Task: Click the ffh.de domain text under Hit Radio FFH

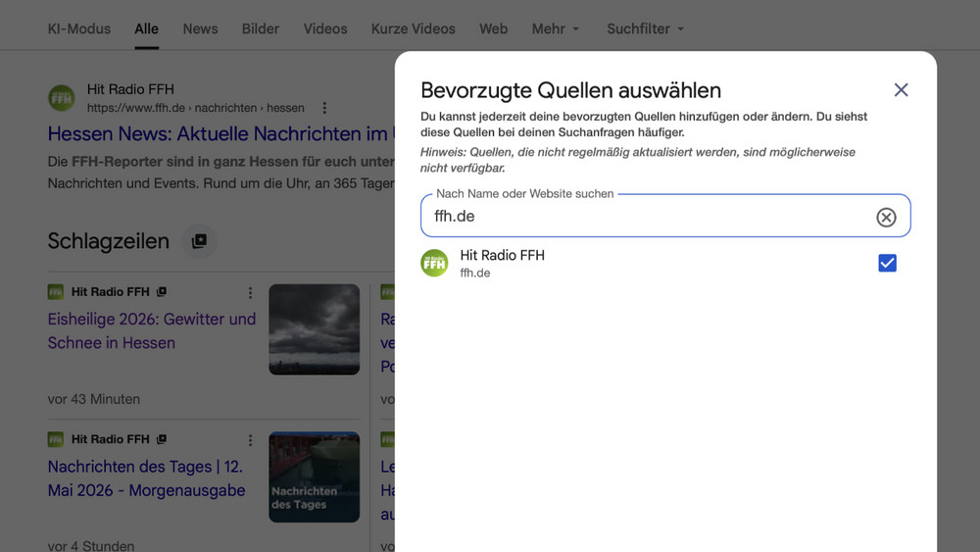Action: click(x=475, y=274)
